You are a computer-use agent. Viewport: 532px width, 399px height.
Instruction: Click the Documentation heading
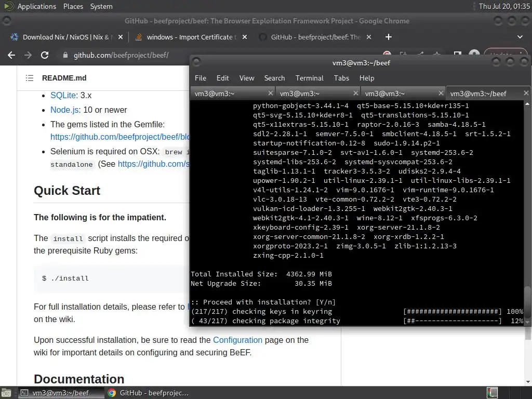click(79, 379)
